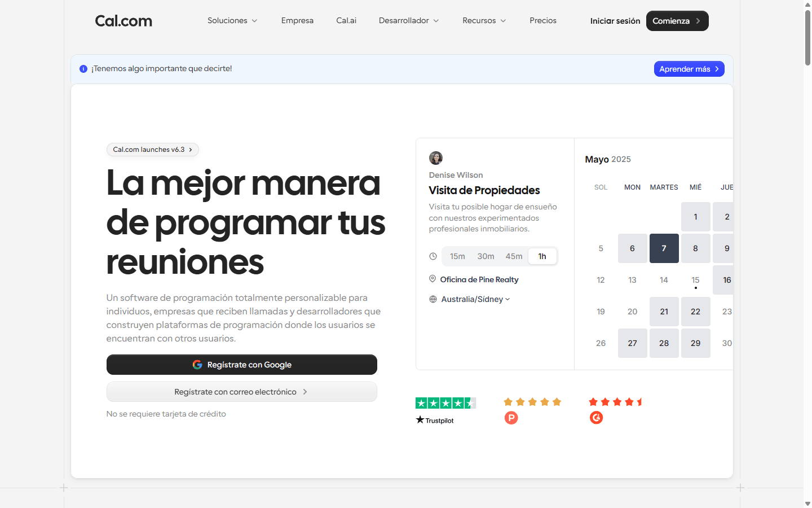Select May 8 on the calendar
Screen dimensions: 812x508
pos(696,248)
